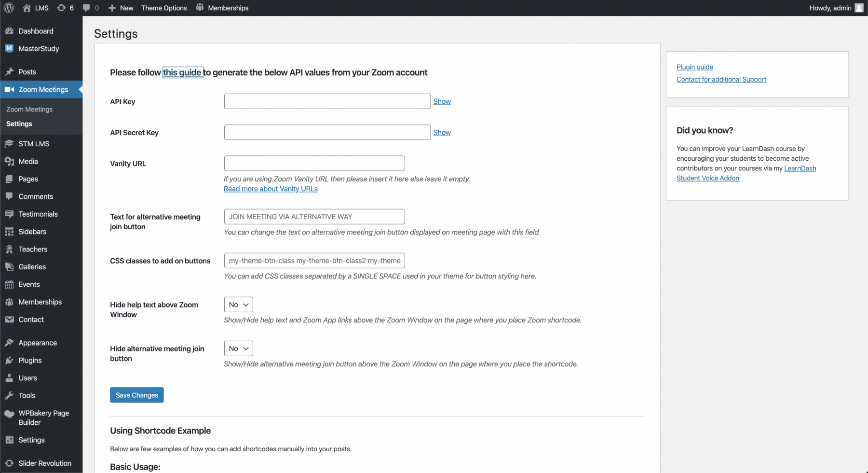
Task: Open Zoom Meetings submenu item
Action: 29,109
